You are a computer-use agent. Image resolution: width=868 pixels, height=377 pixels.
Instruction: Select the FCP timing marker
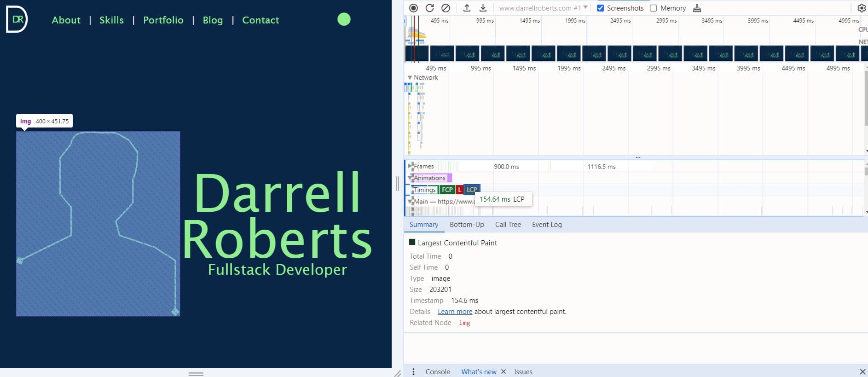447,190
